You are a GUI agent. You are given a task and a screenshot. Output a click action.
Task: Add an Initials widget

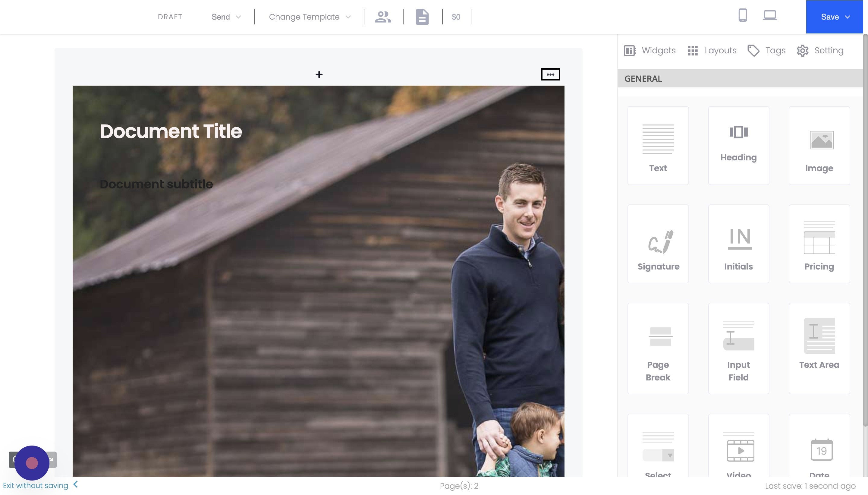pyautogui.click(x=738, y=243)
